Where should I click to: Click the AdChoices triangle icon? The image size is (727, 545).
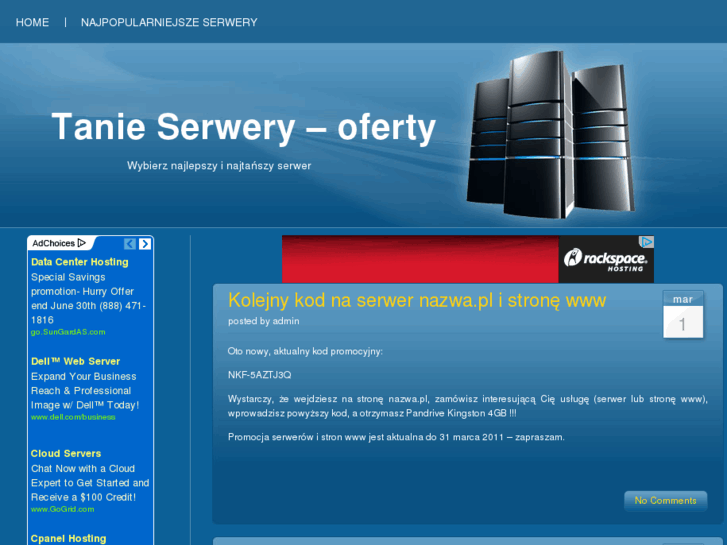(82, 243)
